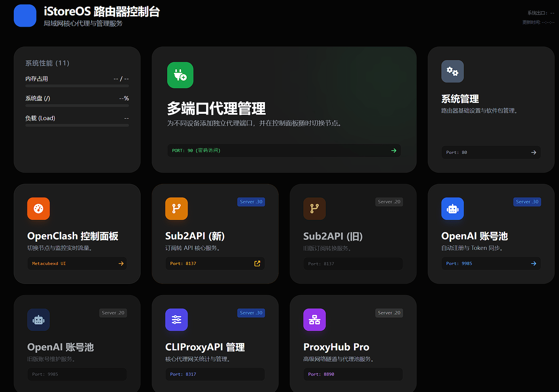Click the blue arrow beside Port: 9985

tap(533, 263)
